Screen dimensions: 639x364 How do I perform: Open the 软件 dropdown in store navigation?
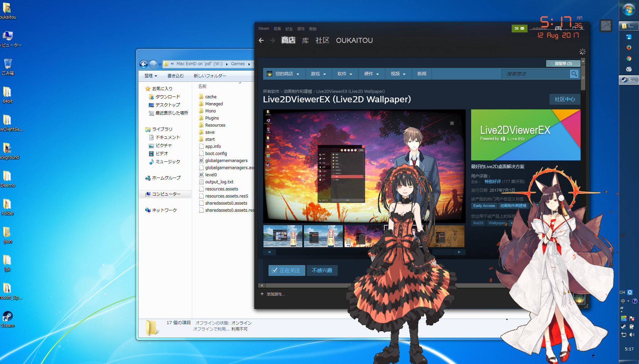[x=344, y=74]
